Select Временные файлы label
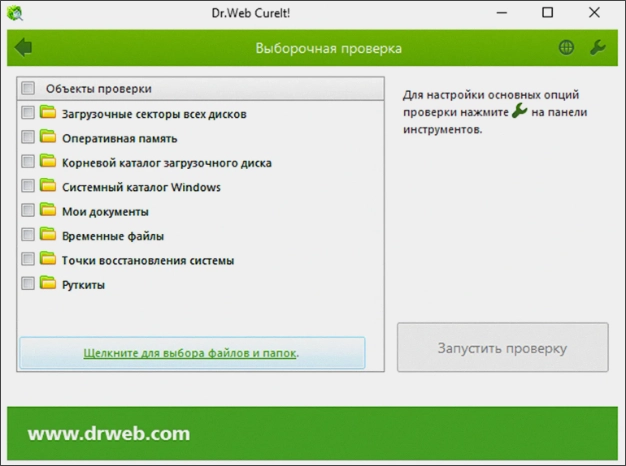This screenshot has width=626, height=466. click(x=113, y=236)
